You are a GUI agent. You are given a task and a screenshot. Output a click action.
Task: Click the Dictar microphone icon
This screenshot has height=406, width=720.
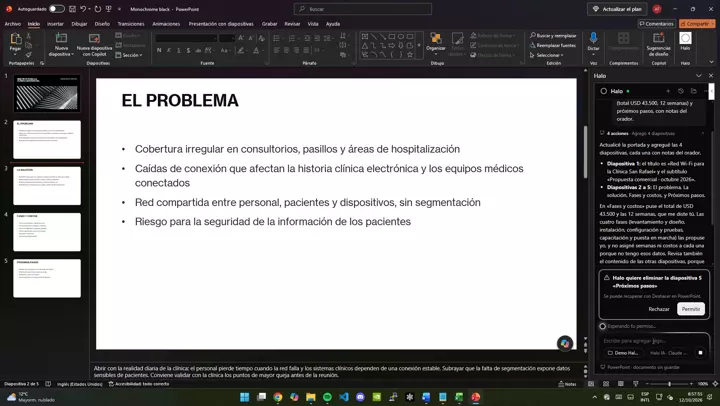[x=593, y=39]
